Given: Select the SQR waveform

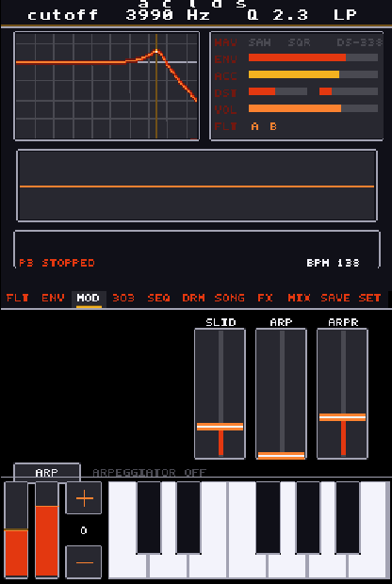Looking at the screenshot, I should pos(299,42).
